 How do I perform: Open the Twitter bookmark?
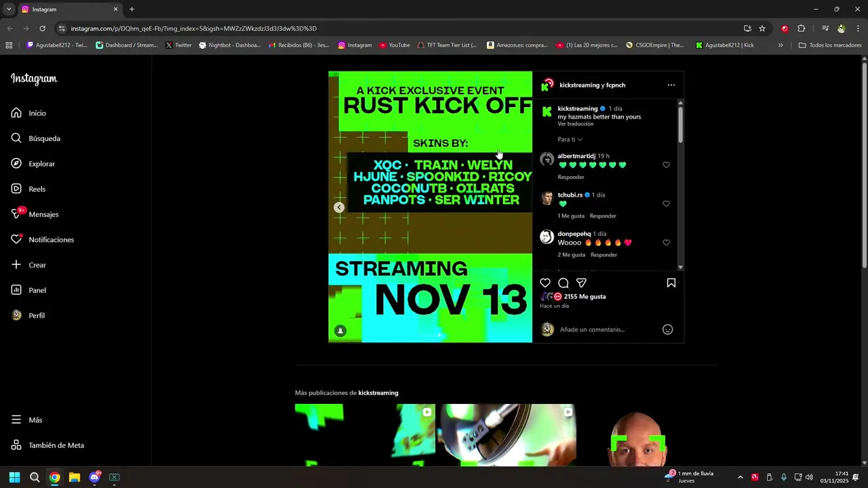point(178,45)
